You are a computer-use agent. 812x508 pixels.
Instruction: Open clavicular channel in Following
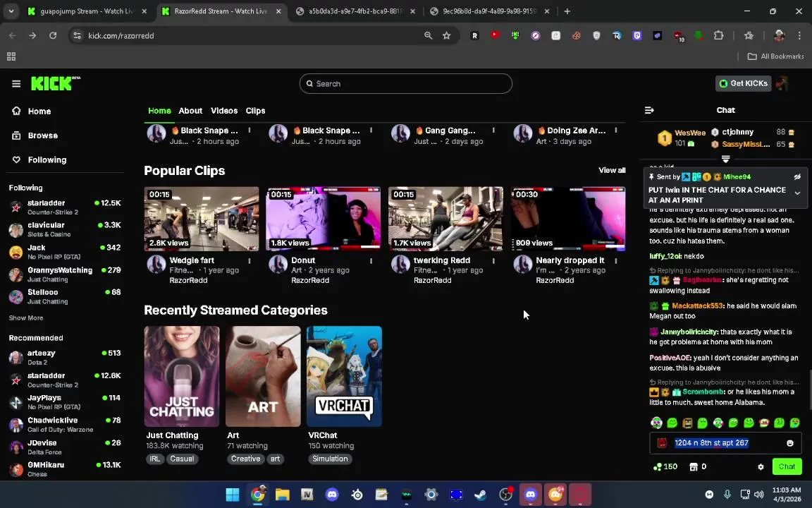(65, 229)
